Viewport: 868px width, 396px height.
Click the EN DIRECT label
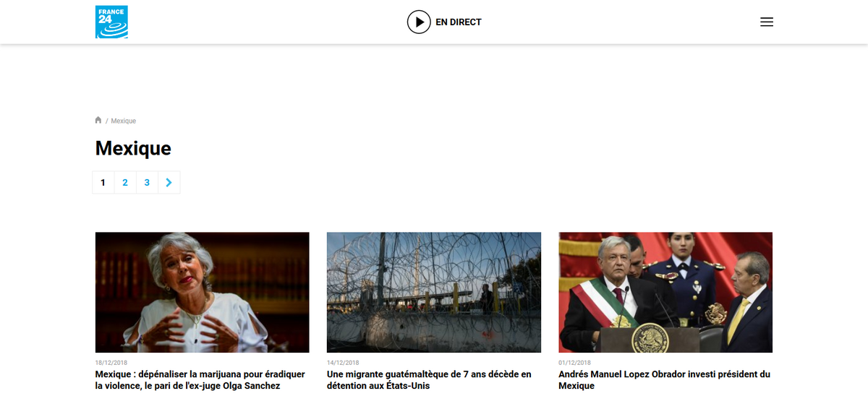pyautogui.click(x=458, y=22)
